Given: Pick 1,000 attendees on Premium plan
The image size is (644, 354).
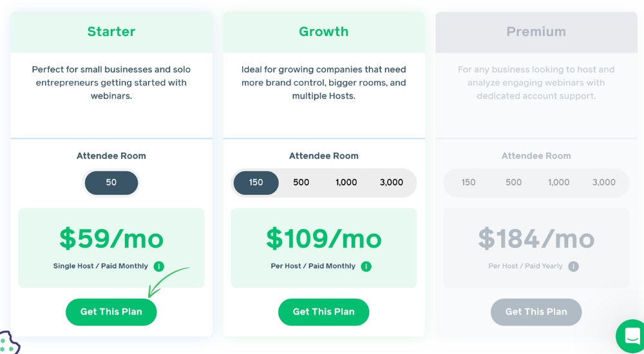Looking at the screenshot, I should pos(558,183).
